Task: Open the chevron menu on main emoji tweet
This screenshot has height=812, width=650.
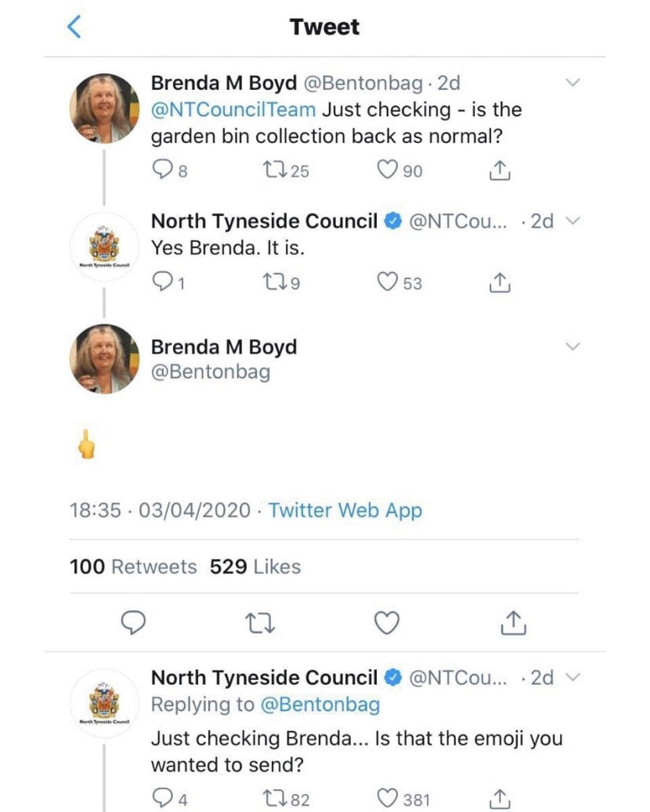Action: tap(572, 347)
